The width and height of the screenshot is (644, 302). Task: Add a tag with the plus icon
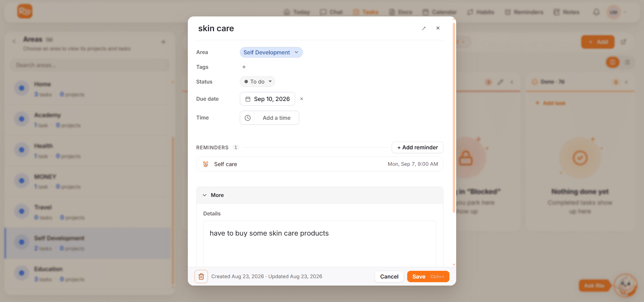[x=244, y=67]
